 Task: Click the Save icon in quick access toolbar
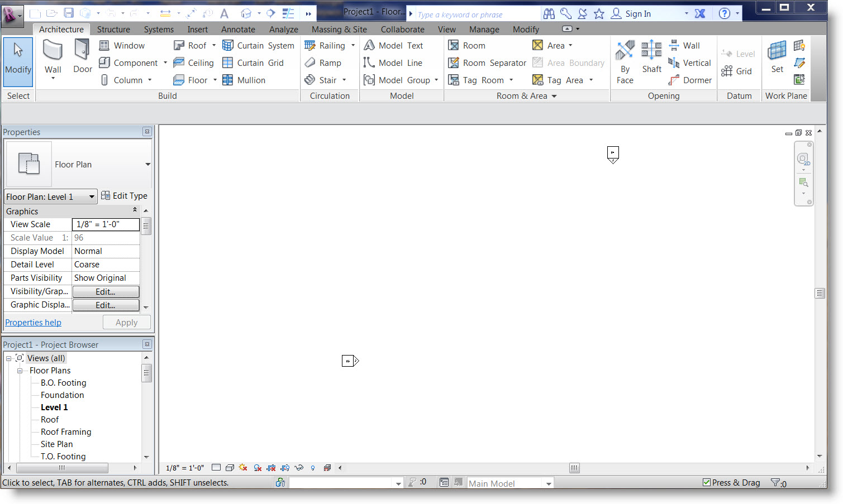pyautogui.click(x=69, y=13)
